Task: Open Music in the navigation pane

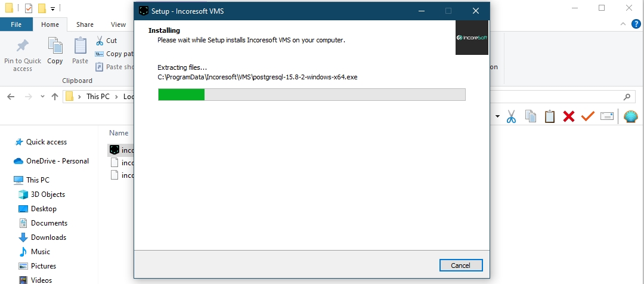Action: click(x=35, y=252)
